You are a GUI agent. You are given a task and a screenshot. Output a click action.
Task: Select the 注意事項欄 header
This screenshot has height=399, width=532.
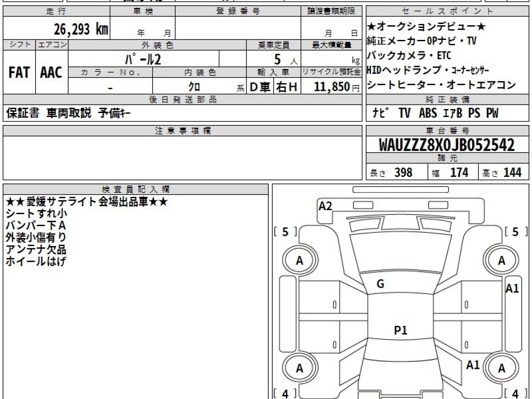(183, 131)
